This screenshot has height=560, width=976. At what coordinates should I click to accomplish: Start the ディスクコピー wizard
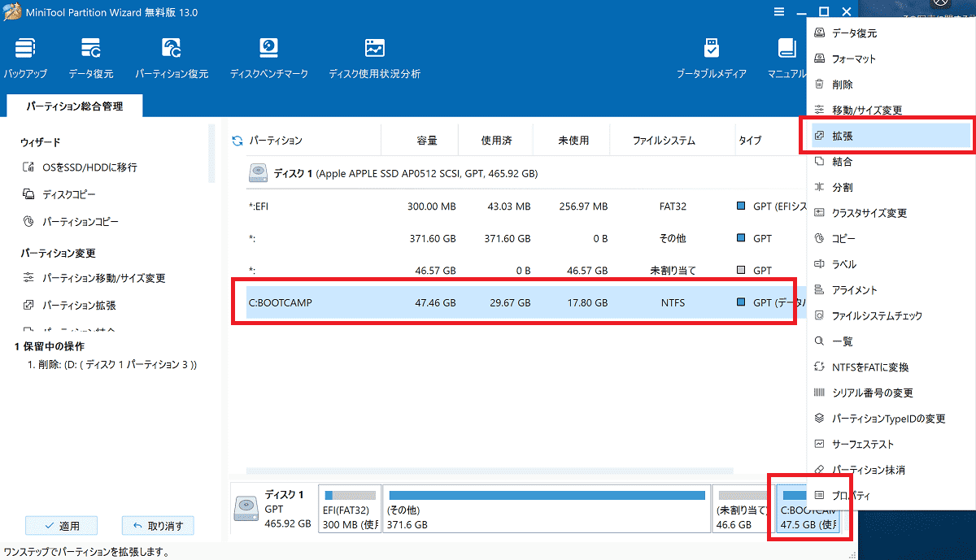pyautogui.click(x=59, y=195)
